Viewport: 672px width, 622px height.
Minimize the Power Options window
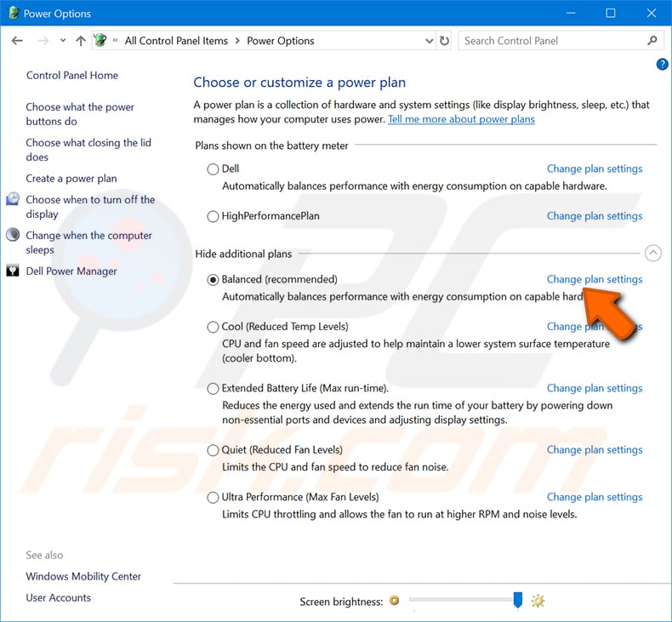[571, 13]
